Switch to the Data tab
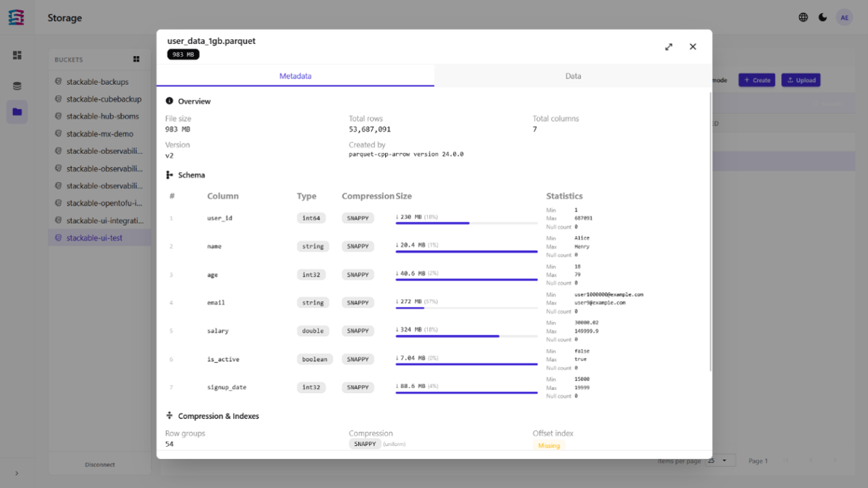868x488 pixels. 573,76
